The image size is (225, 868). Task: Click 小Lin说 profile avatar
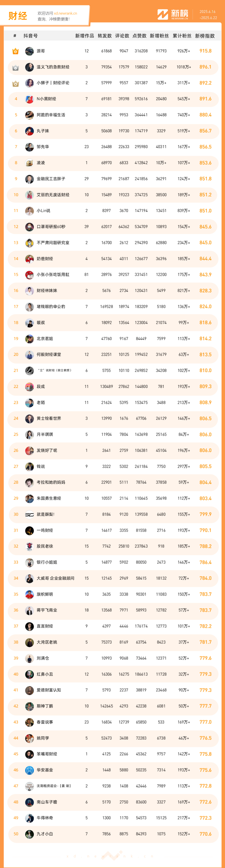(x=30, y=211)
